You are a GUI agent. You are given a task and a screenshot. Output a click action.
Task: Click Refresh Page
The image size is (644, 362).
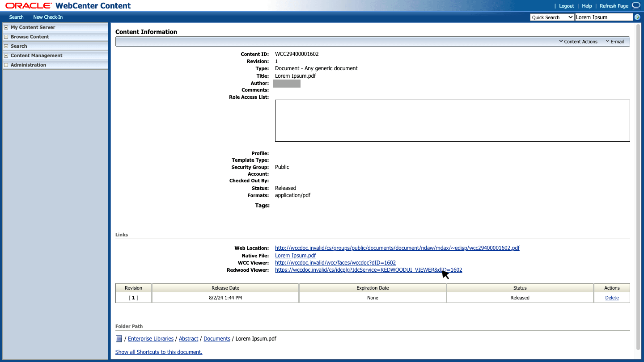point(614,6)
